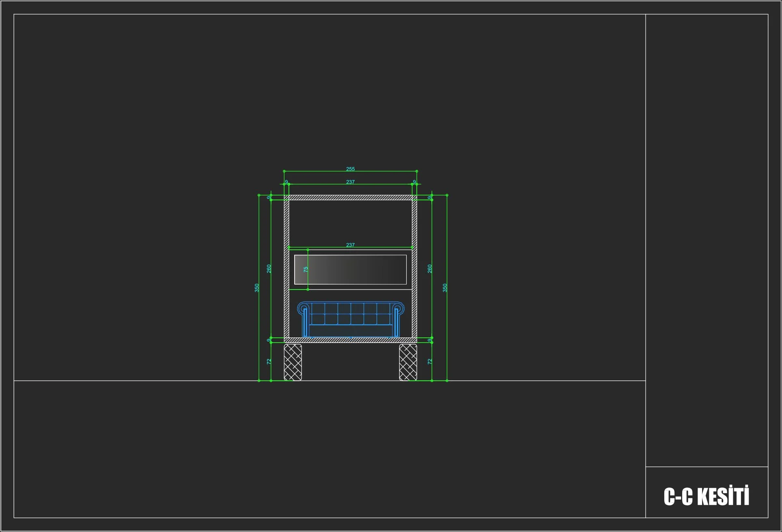
Task: Click the left 260 interior dimension
Action: [269, 268]
